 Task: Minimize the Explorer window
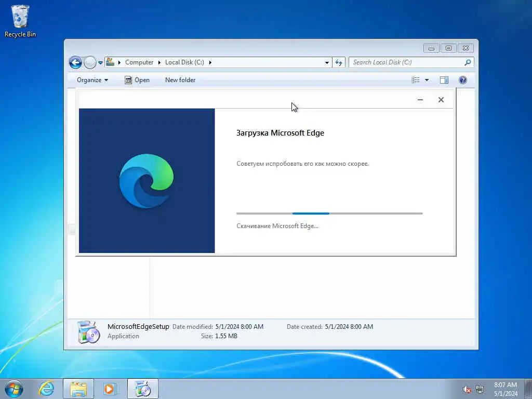click(x=431, y=48)
